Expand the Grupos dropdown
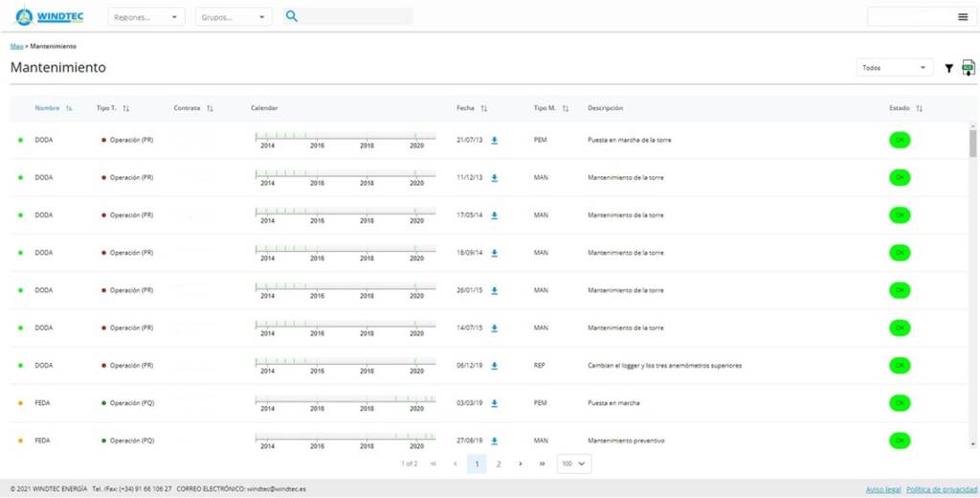 click(x=234, y=16)
